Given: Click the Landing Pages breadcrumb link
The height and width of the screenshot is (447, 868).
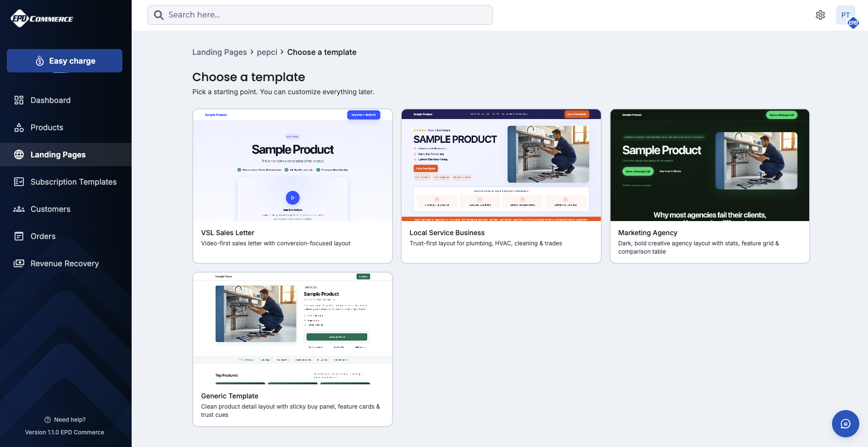Looking at the screenshot, I should click(x=220, y=52).
